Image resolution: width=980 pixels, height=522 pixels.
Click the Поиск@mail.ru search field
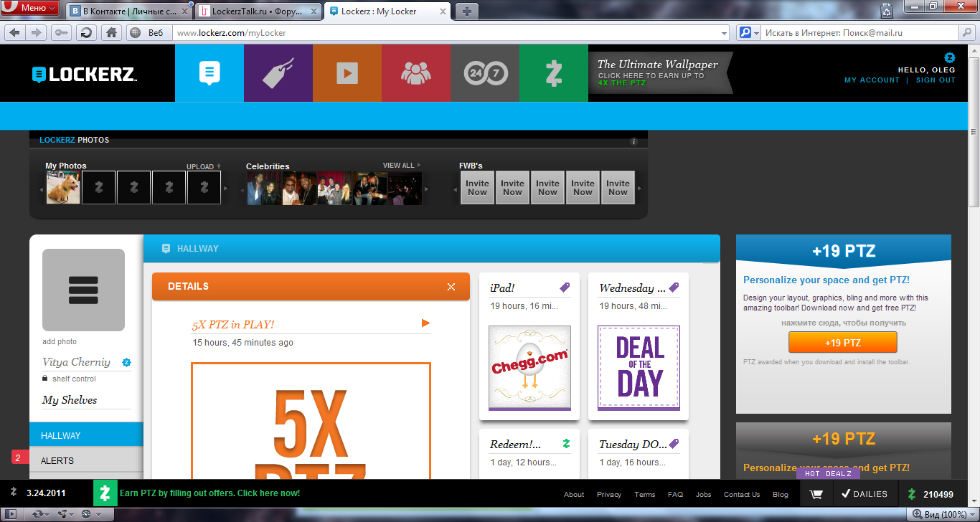pyautogui.click(x=859, y=33)
